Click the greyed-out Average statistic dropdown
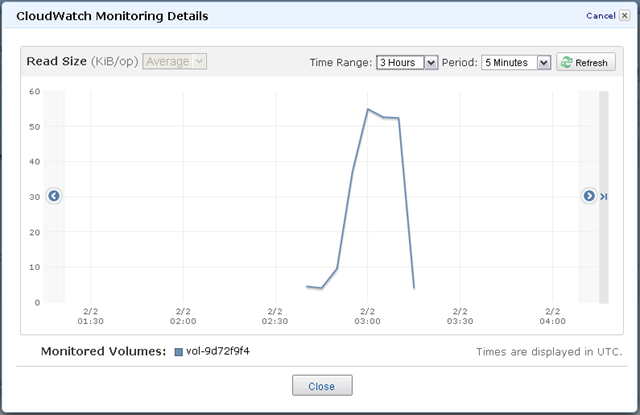Image resolution: width=640 pixels, height=415 pixels. click(175, 62)
